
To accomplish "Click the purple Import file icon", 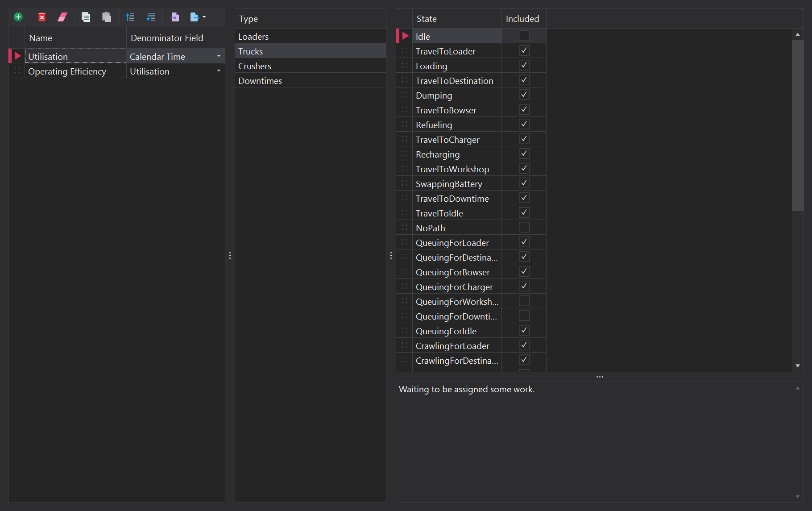I will point(175,17).
